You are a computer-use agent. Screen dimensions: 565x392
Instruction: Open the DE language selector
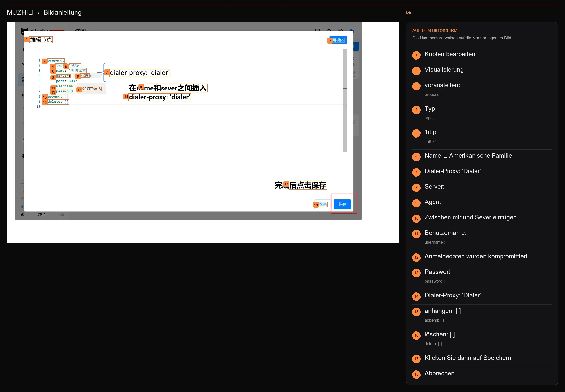[408, 12]
